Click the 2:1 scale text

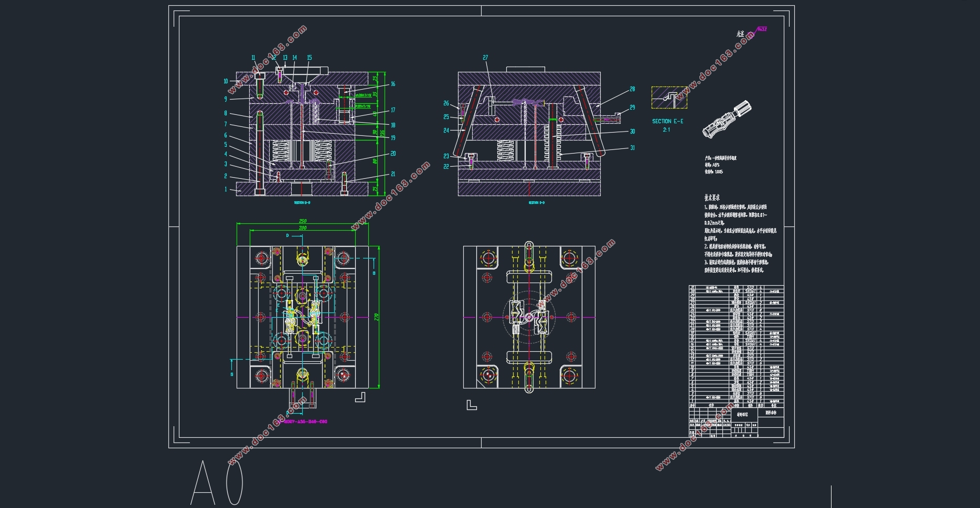click(666, 129)
